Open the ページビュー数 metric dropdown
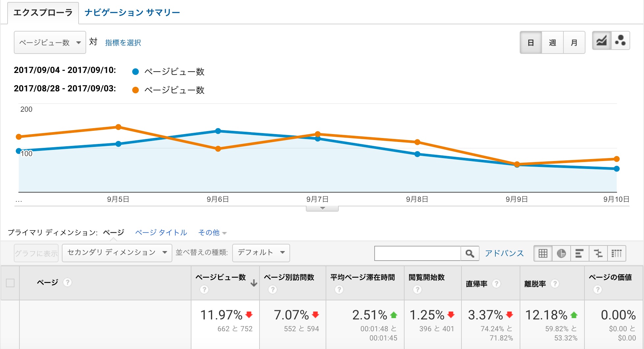Viewport: 644px width, 349px height. coord(50,43)
